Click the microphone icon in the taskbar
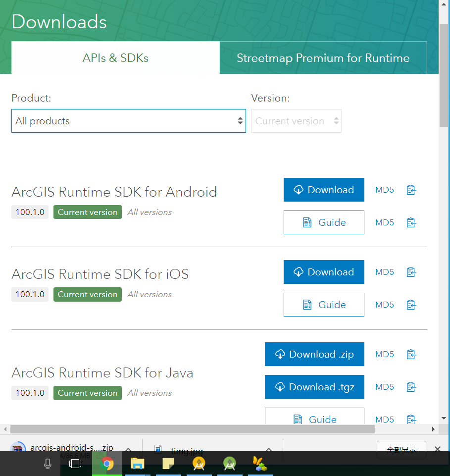This screenshot has width=450, height=476. 47,464
